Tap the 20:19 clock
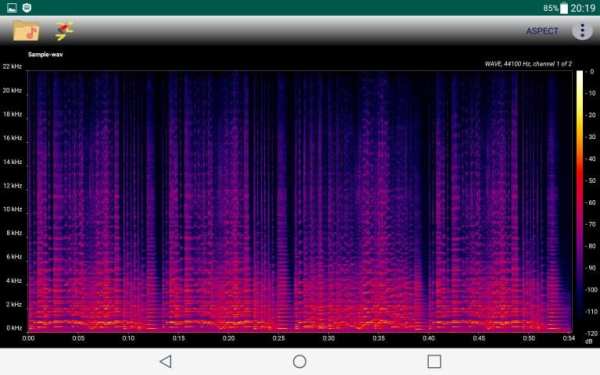Viewport: 600px width, 375px height. 583,8
